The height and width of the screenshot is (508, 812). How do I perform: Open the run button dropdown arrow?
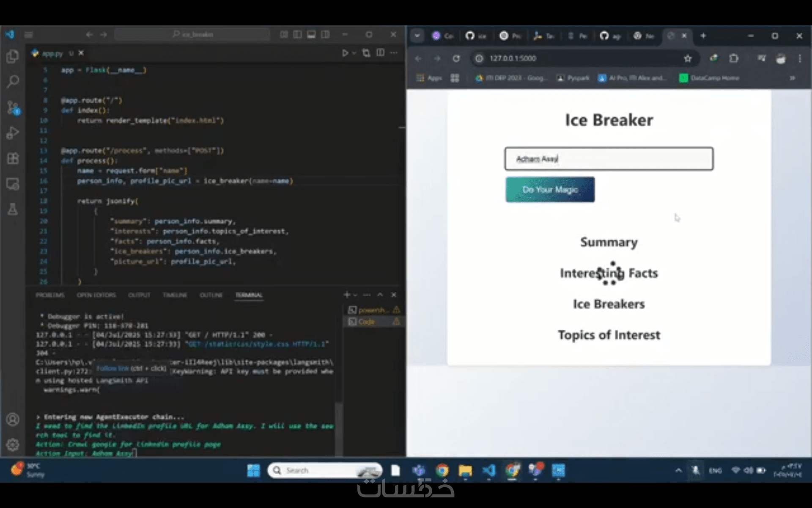[354, 53]
